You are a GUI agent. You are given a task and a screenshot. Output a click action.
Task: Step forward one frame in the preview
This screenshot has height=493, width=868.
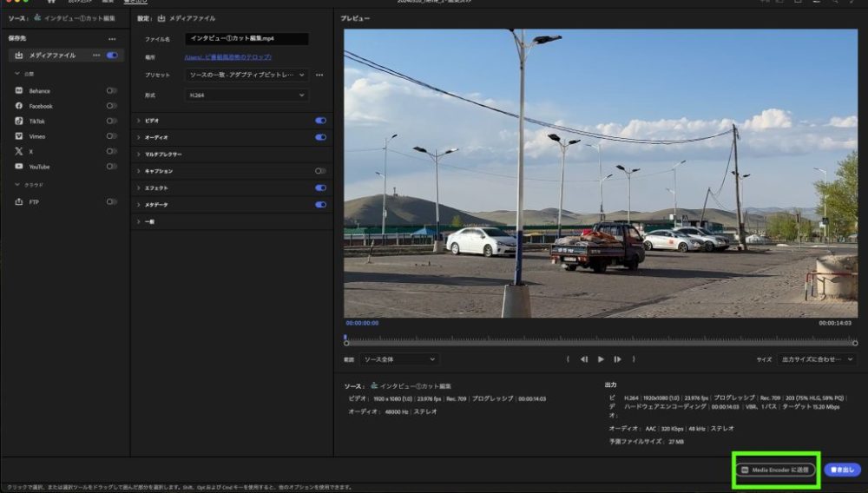617,358
